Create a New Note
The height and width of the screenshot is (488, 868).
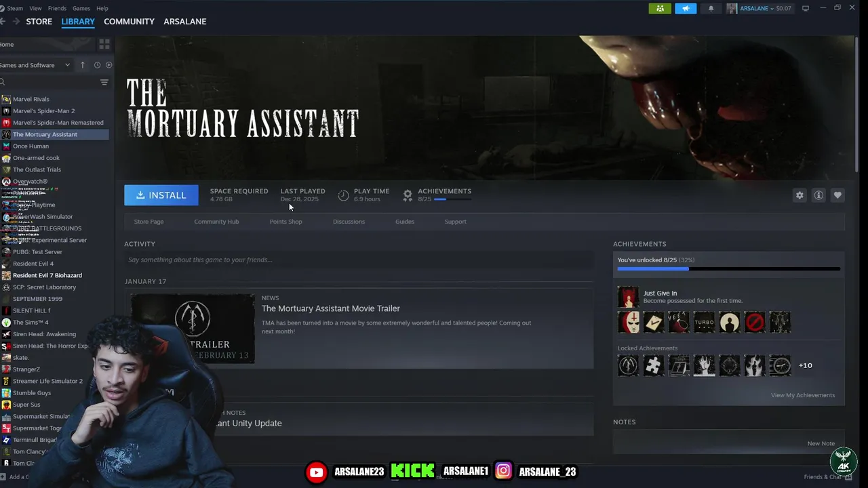pyautogui.click(x=821, y=443)
